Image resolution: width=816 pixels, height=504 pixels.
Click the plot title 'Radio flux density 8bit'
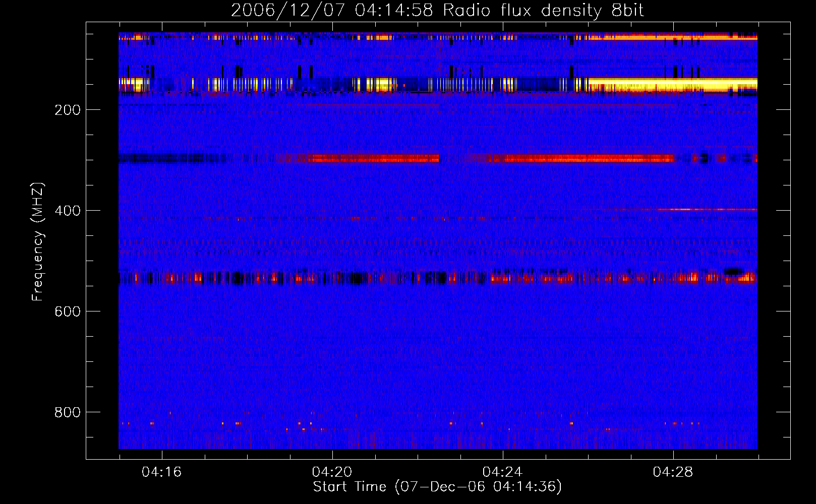click(543, 10)
